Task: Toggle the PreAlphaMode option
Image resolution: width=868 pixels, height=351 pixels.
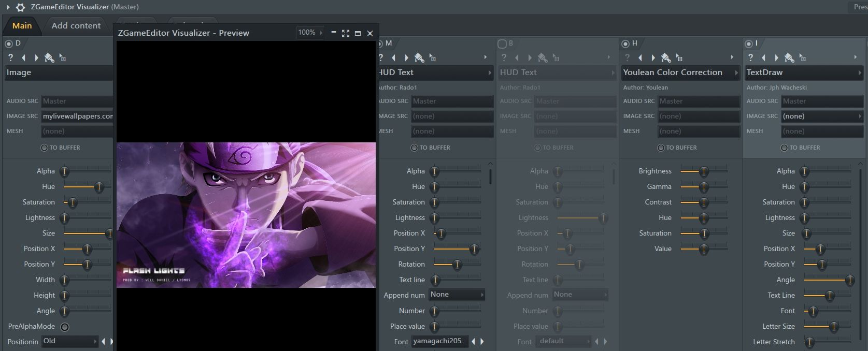Action: (65, 327)
